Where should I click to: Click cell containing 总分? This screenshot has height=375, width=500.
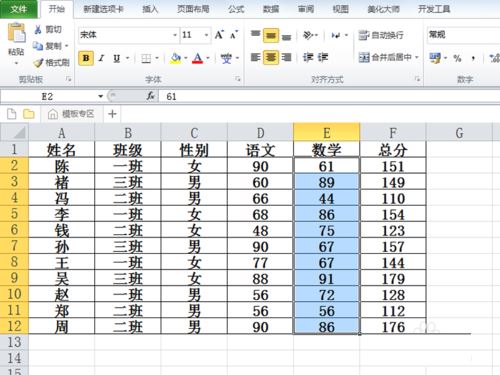393,150
